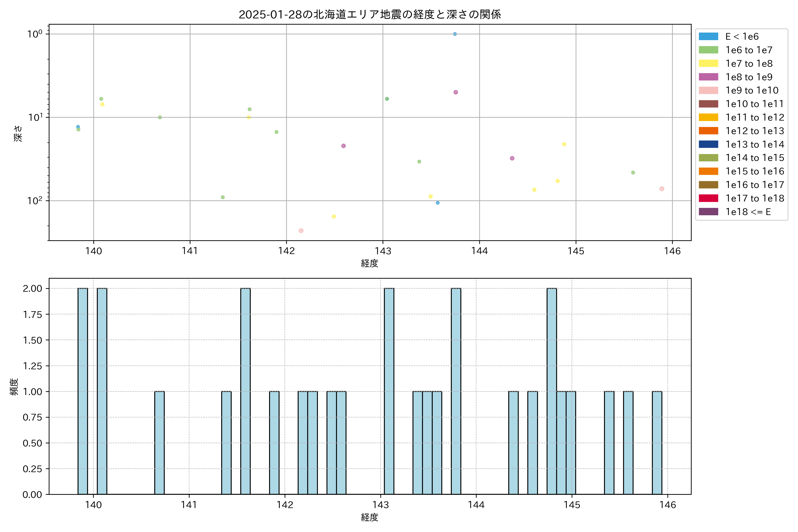Click the '2.00' tick label on histogram
The image size is (798, 532).
coord(33,289)
